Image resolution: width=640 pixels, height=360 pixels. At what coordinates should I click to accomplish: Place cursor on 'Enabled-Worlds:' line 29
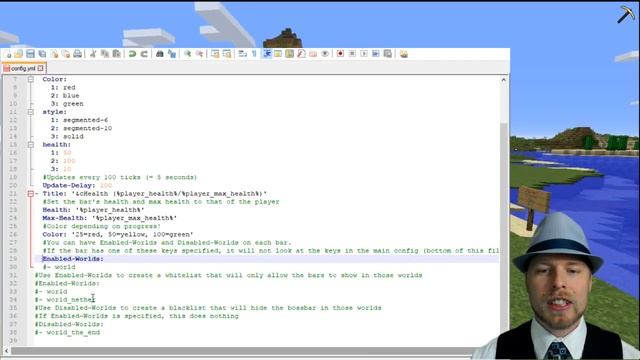pos(73,259)
